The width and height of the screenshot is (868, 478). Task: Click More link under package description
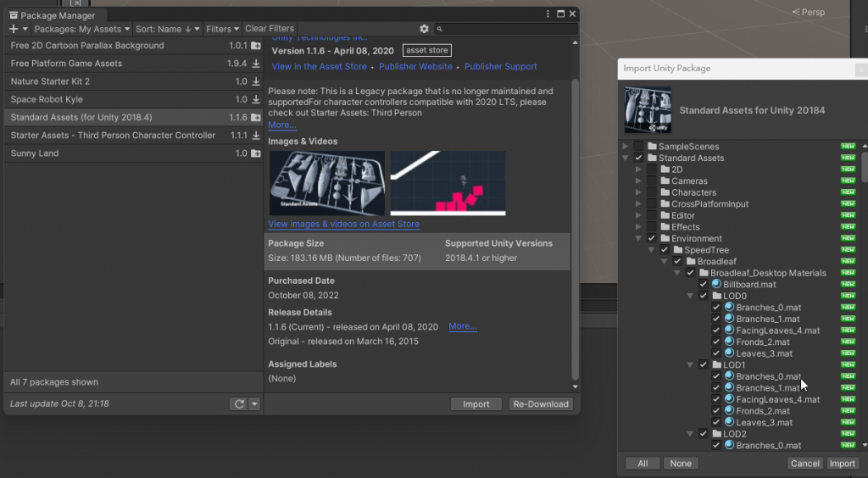coord(281,125)
